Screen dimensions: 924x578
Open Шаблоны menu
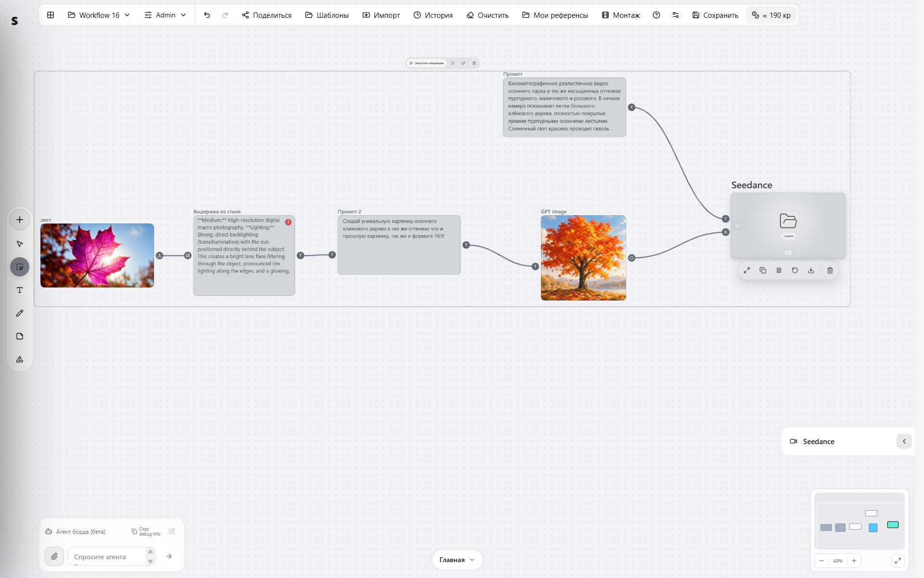(327, 15)
